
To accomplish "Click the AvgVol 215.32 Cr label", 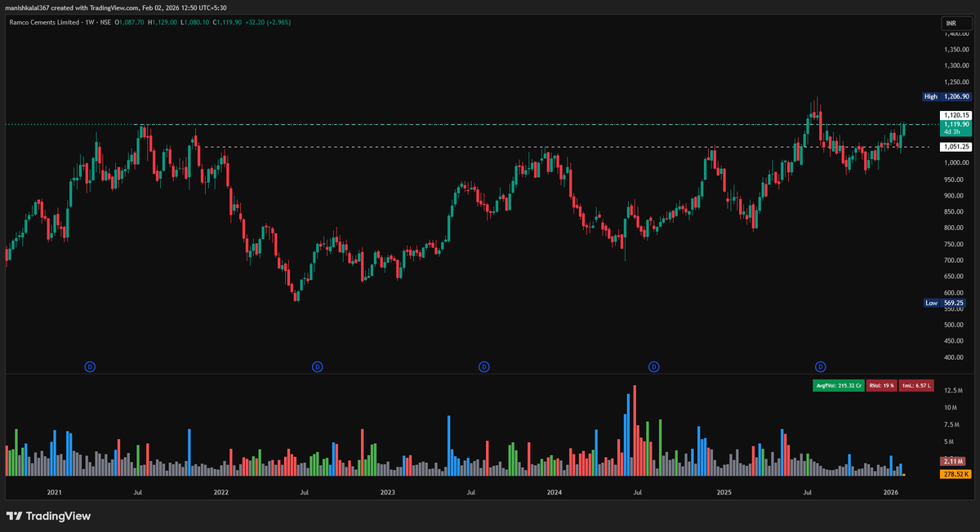I will (840, 385).
